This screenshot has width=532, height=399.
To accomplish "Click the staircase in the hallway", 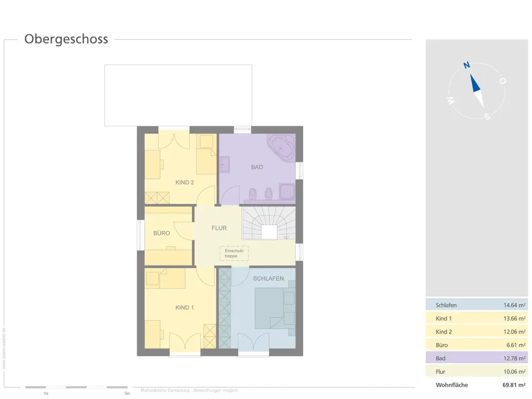I will point(269,223).
